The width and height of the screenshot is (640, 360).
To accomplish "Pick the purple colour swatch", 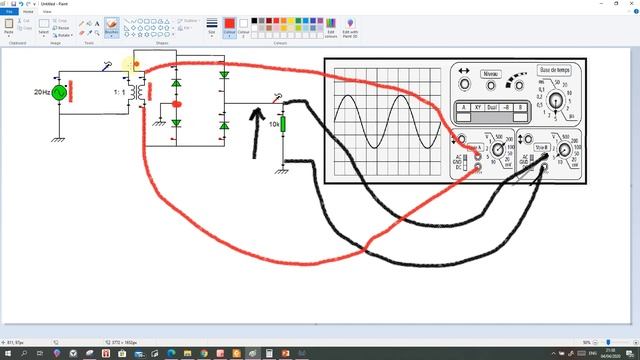I will pyautogui.click(x=320, y=21).
